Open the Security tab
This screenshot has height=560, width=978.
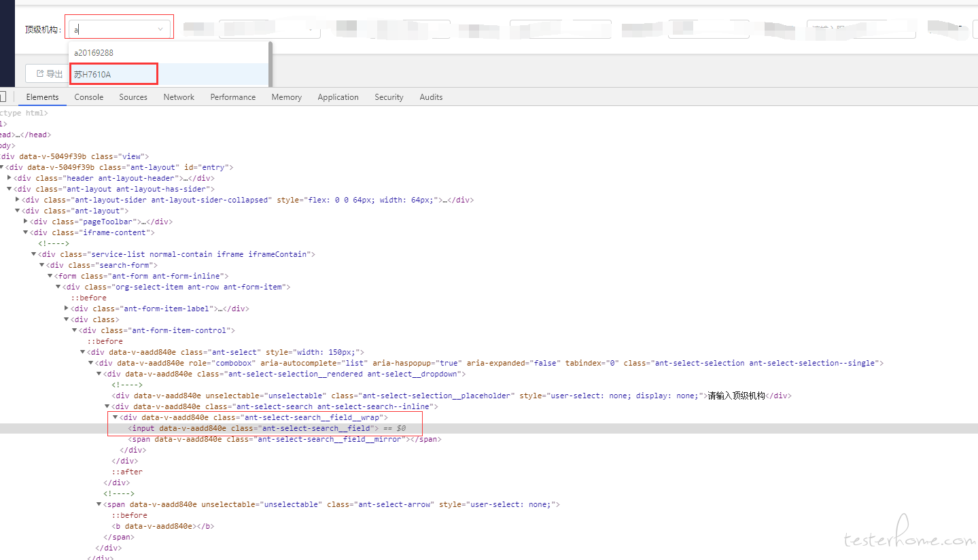pos(389,97)
